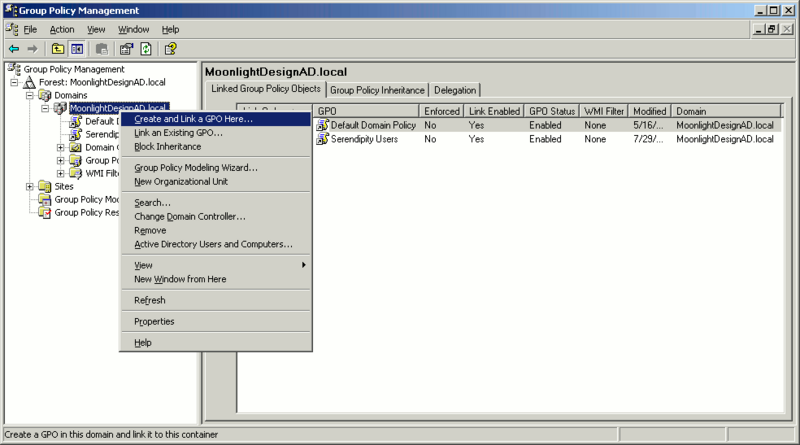Click the WMI Filters folder icon

[76, 174]
